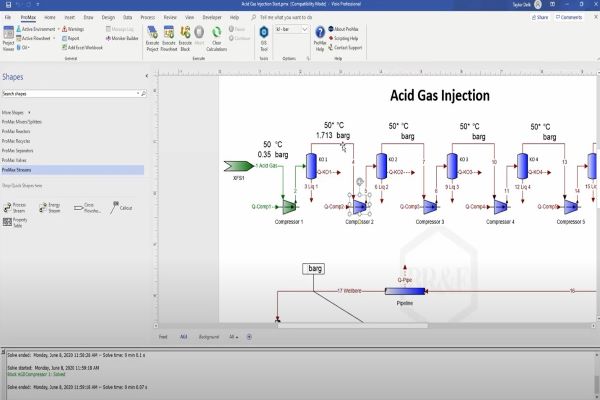The height and width of the screenshot is (400, 600).
Task: Click About ProMax
Action: tap(343, 29)
